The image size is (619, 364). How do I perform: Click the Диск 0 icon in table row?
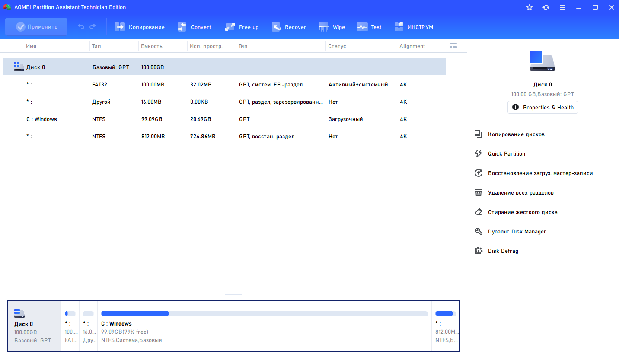[x=19, y=67]
